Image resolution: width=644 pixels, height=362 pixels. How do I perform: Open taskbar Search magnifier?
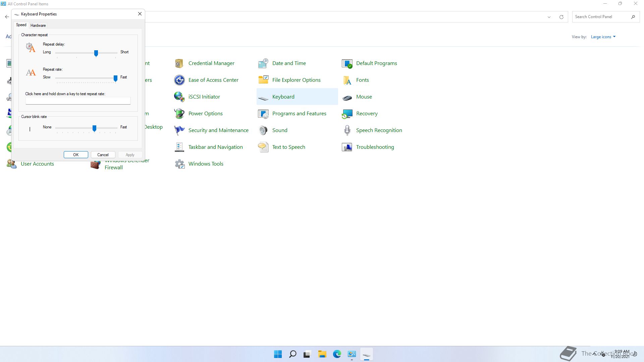(292, 354)
